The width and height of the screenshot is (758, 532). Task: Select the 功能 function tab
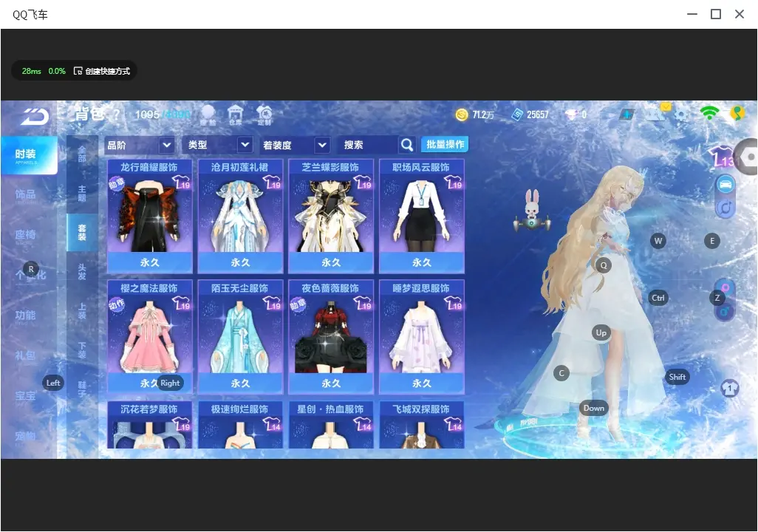(25, 316)
